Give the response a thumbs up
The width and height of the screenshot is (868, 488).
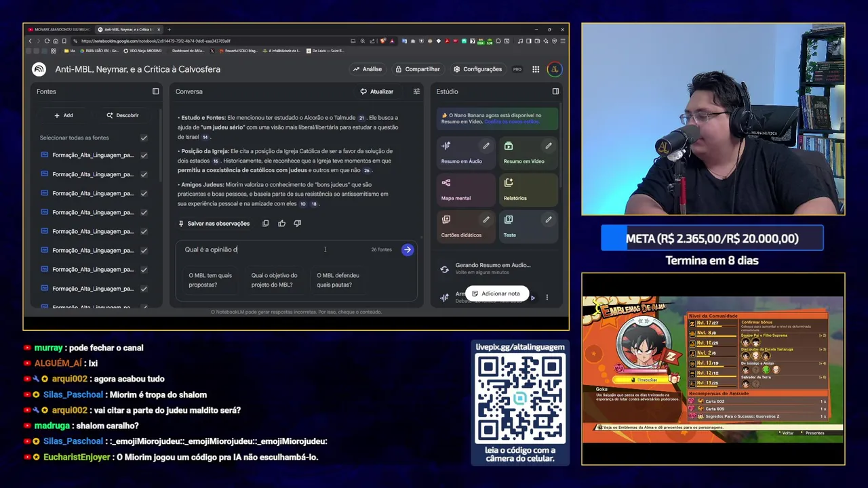tap(281, 223)
